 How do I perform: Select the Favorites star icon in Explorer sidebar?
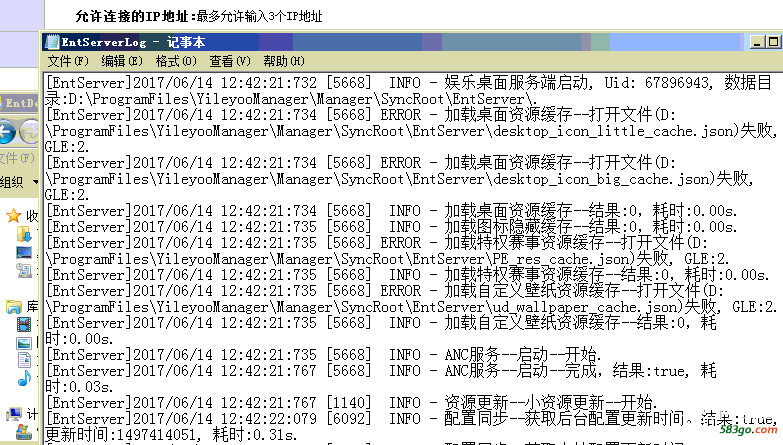(x=13, y=216)
